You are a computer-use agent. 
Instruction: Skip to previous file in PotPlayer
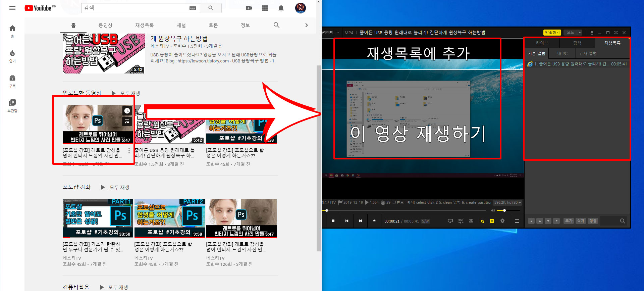click(x=347, y=221)
